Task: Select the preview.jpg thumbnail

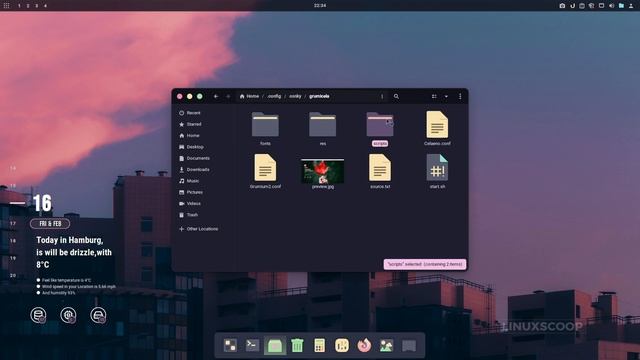Action: coord(322,171)
